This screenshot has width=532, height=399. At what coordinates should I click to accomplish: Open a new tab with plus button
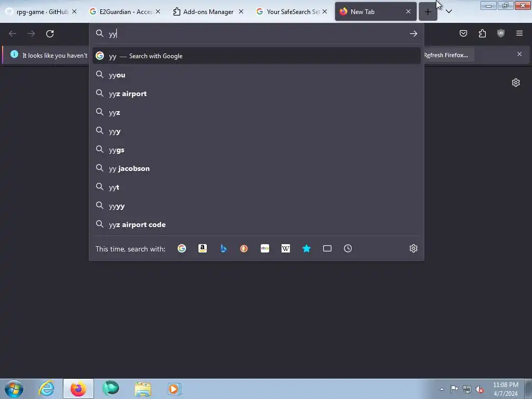(x=428, y=11)
